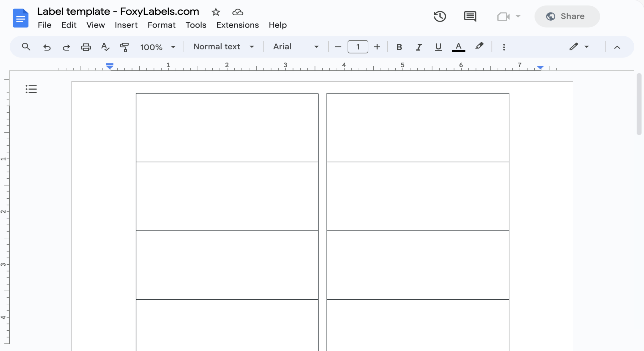Redo the last action
644x351 pixels.
(66, 47)
